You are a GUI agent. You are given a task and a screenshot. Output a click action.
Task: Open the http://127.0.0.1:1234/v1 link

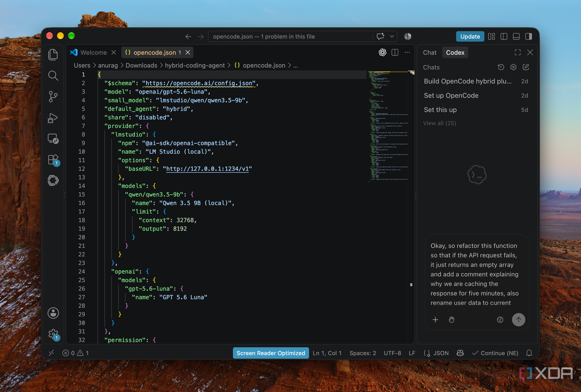pos(207,169)
